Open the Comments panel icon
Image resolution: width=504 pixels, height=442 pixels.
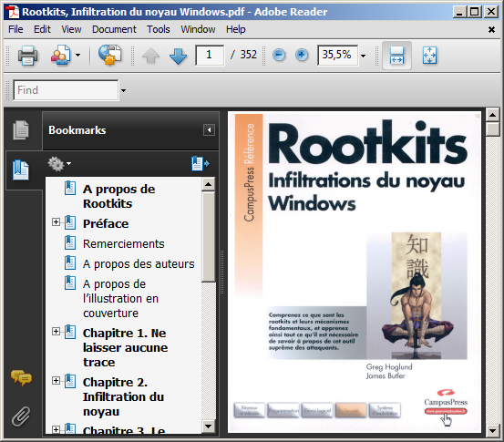(21, 378)
